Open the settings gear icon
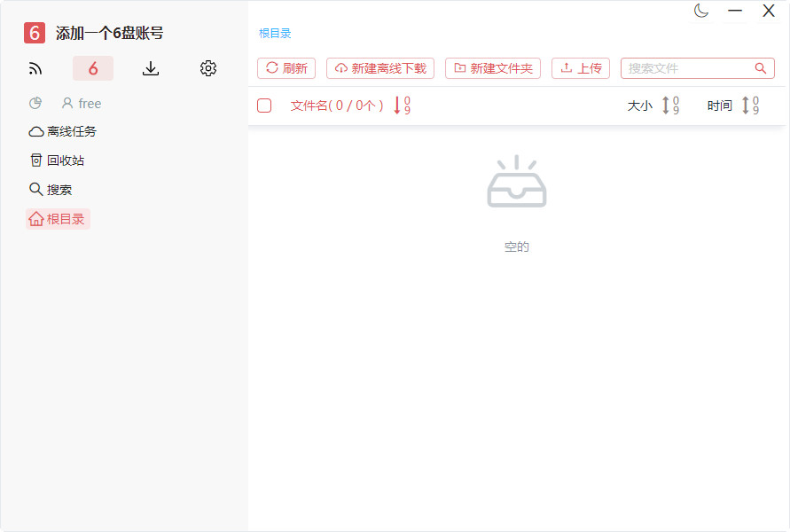This screenshot has height=532, width=790. point(208,68)
